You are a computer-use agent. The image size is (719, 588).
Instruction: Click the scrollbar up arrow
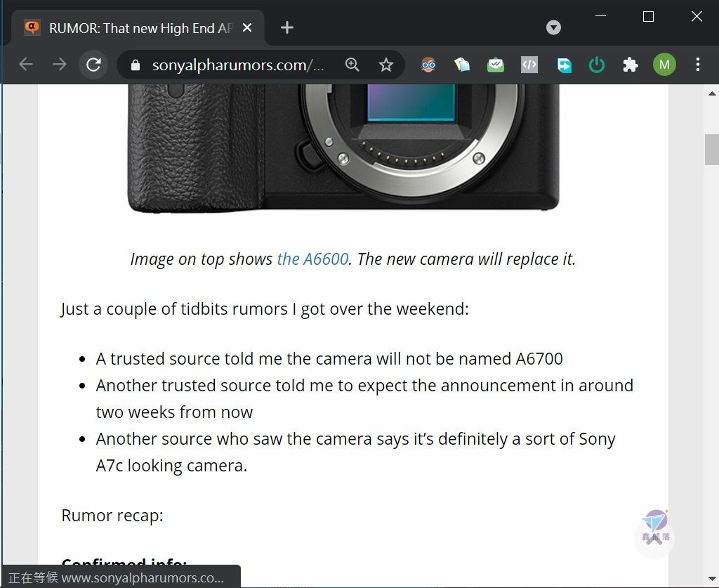[x=712, y=93]
